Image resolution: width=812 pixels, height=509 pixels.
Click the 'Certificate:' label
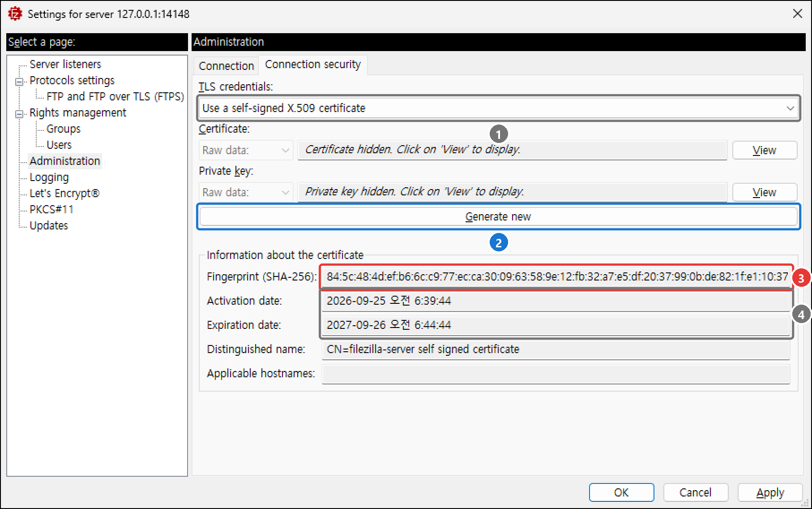(x=224, y=129)
